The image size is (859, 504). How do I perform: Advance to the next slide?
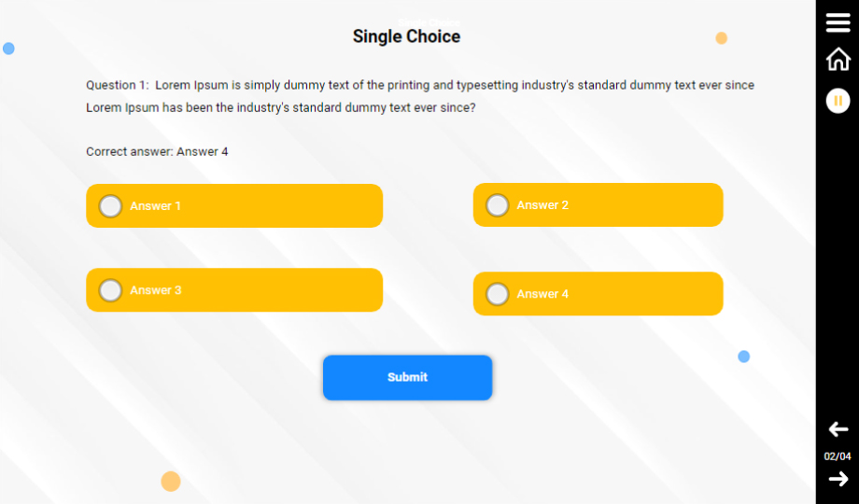838,479
